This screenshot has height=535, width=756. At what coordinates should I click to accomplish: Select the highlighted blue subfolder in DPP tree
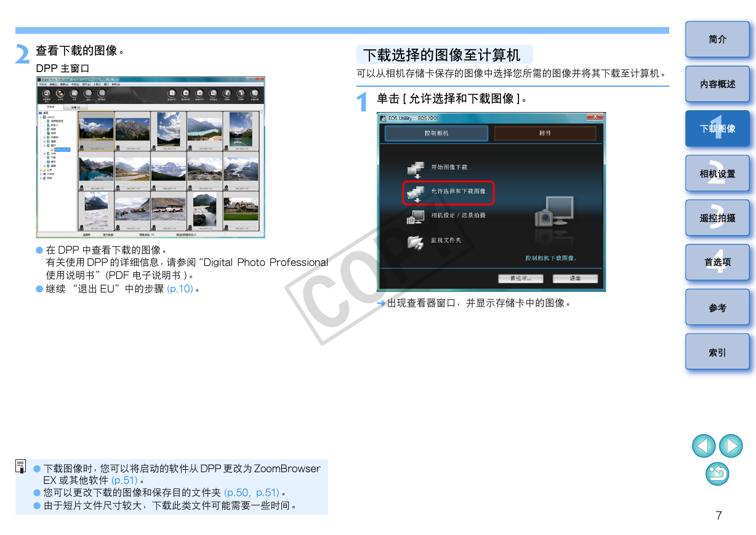[62, 149]
